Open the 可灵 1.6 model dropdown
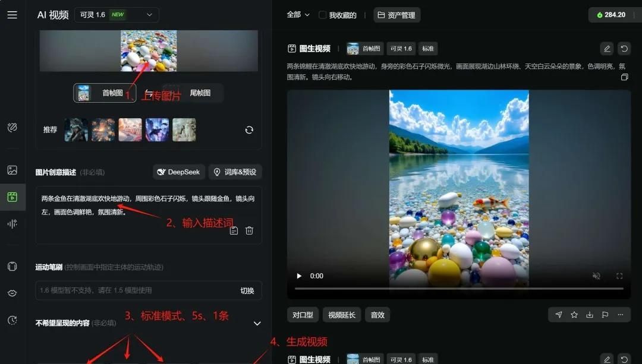The width and height of the screenshot is (642, 364). 117,15
